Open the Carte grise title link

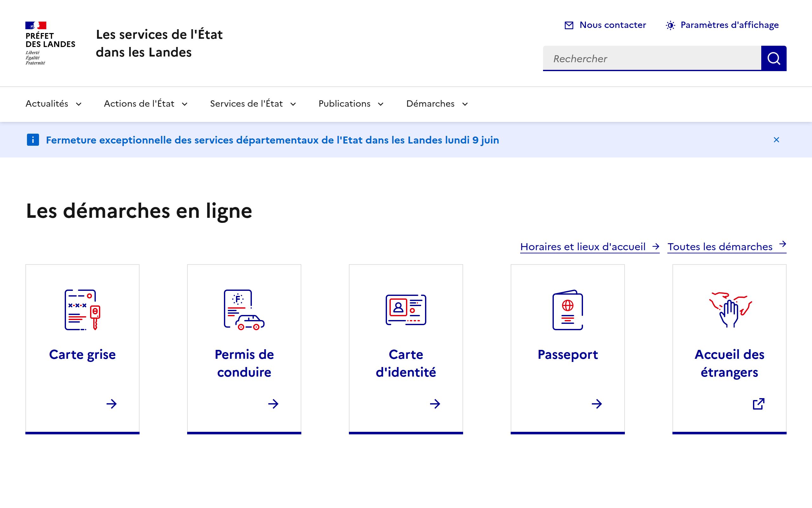(x=82, y=354)
